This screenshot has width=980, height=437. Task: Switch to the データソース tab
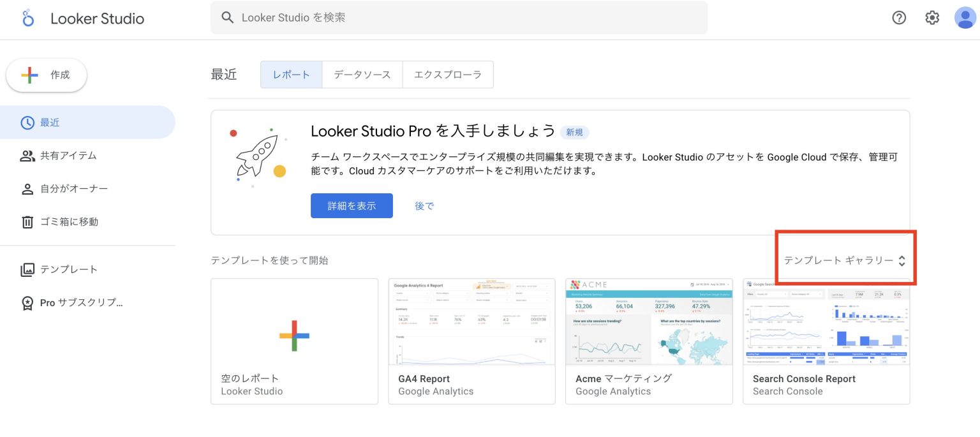pos(362,74)
